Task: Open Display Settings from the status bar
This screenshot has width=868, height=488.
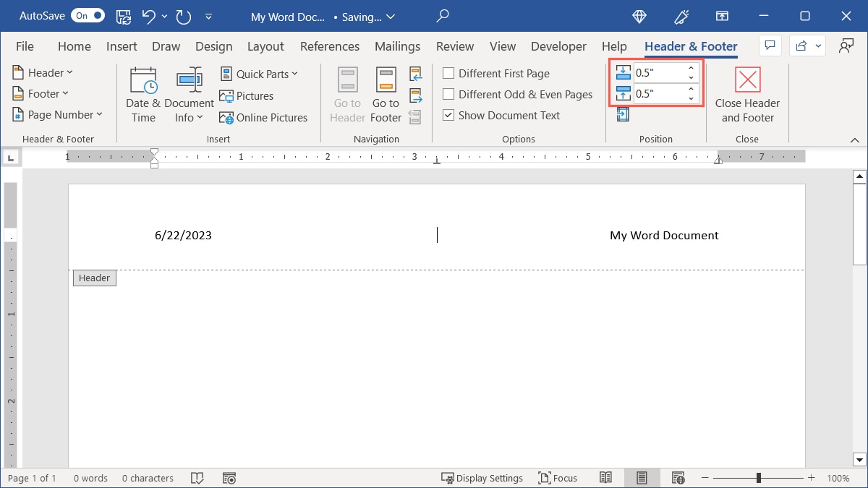Action: [x=482, y=477]
